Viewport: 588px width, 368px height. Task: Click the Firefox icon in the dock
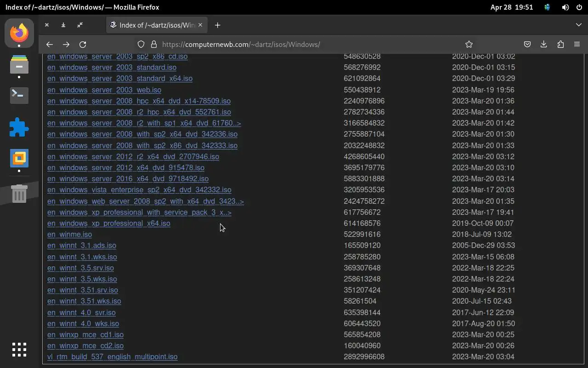pos(19,33)
